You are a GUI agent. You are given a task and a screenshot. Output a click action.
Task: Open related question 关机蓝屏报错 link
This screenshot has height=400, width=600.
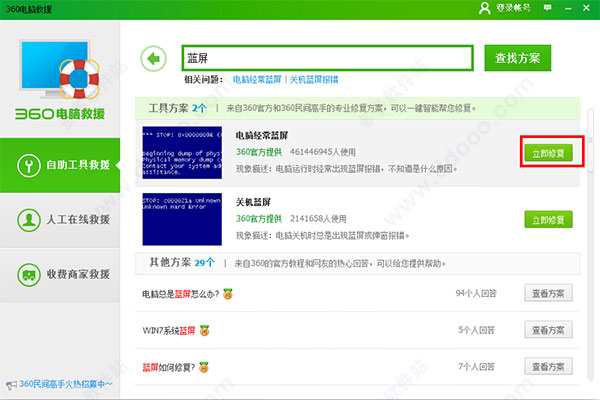314,80
